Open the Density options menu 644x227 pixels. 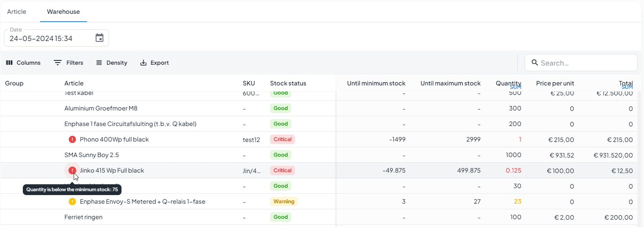coord(112,63)
